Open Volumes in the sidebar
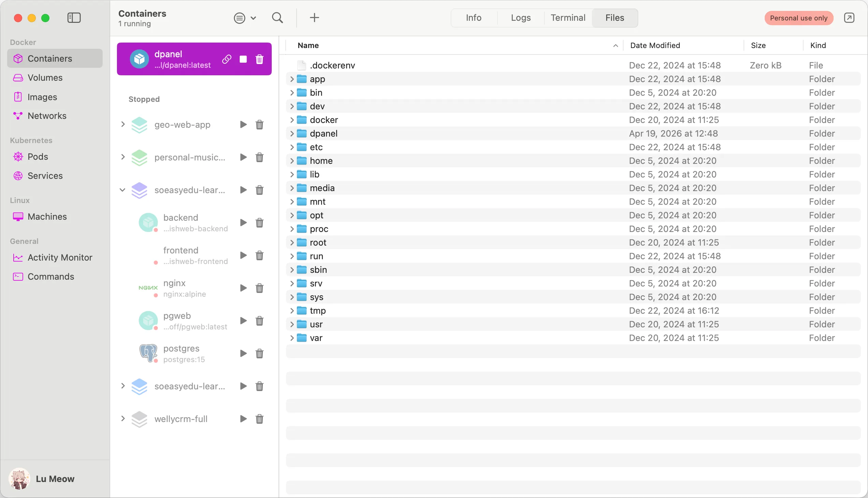This screenshot has width=868, height=498. pos(55,78)
